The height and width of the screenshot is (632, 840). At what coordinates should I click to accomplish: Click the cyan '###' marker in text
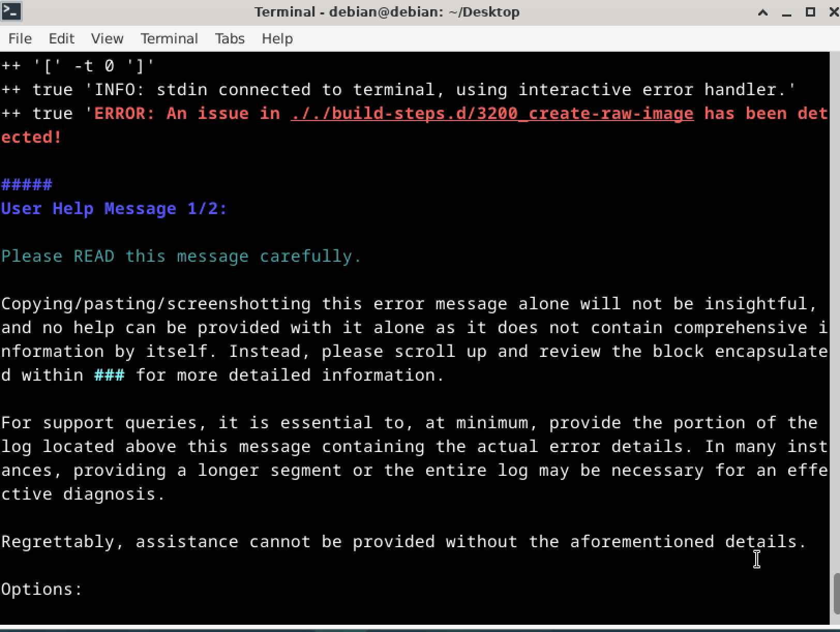[109, 375]
